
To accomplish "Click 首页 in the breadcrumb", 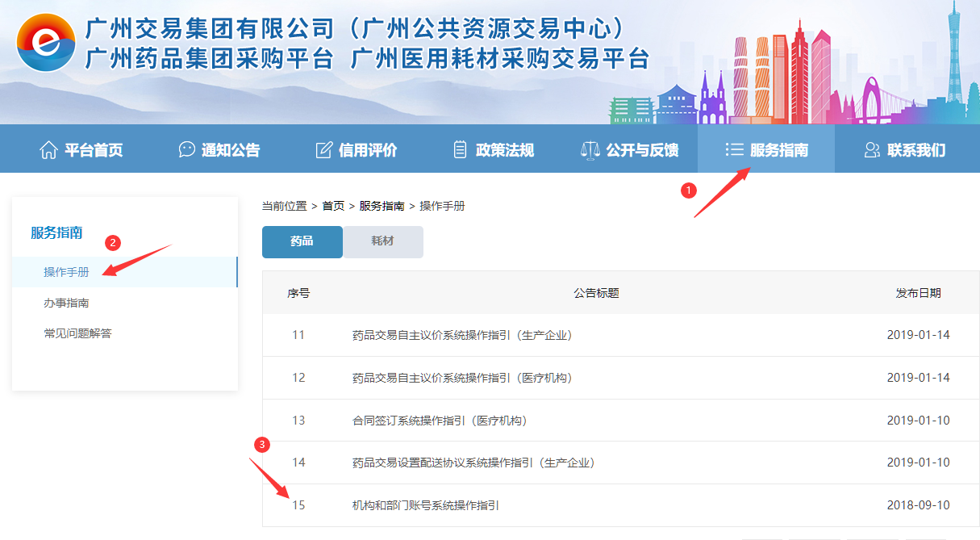I will pos(333,206).
